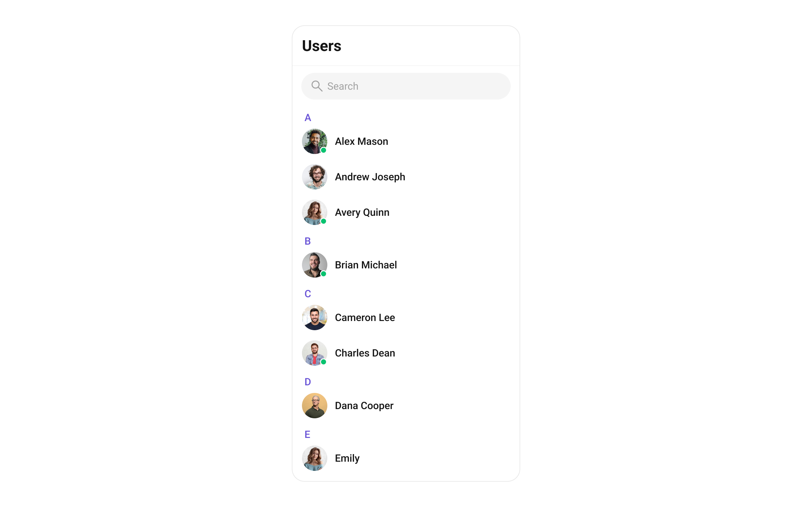
Task: Click Andrew Joseph's avatar picture
Action: click(314, 177)
